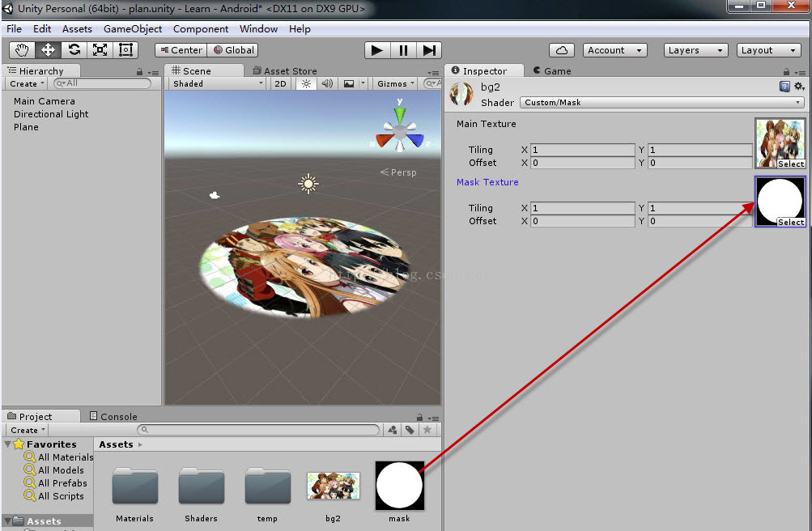Screen dimensions: 812x531
Task: Click the Pause button
Action: [403, 50]
